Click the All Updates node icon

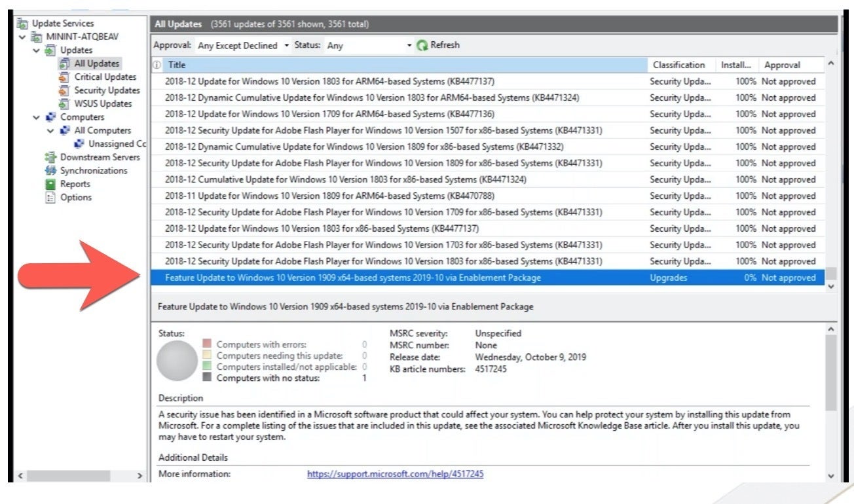click(x=64, y=63)
